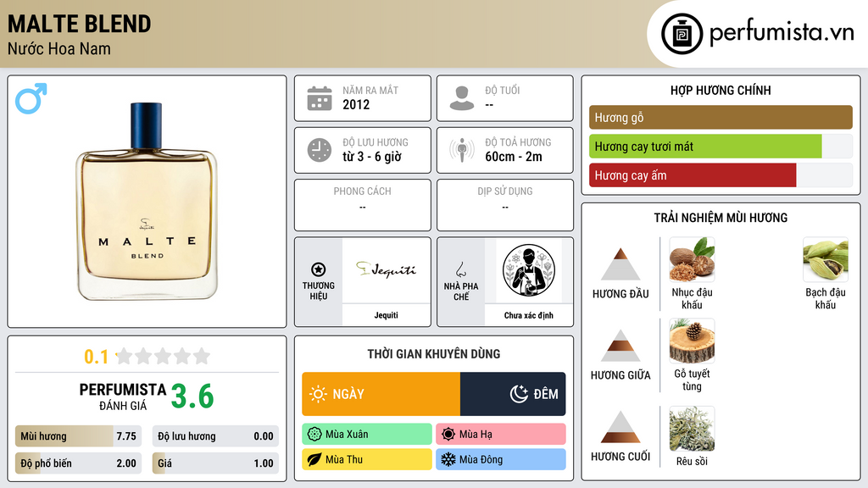Click the Độ toả hương label
Viewport: 868px width, 488px height.
pos(518,142)
